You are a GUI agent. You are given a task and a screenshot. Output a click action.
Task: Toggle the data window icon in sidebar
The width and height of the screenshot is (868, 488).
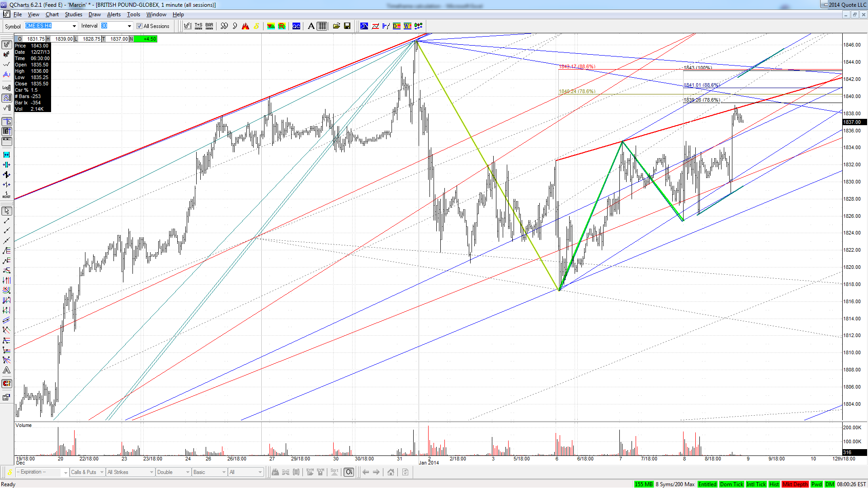(x=6, y=131)
